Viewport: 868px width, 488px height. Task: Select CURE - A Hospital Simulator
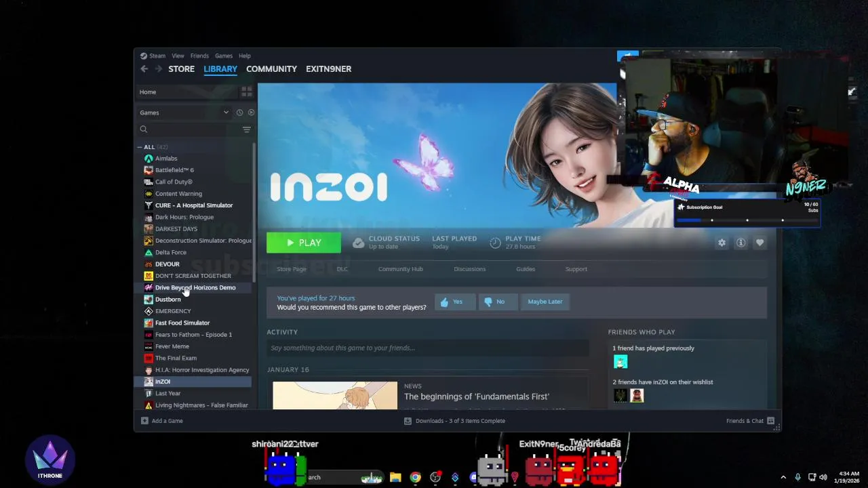click(194, 205)
